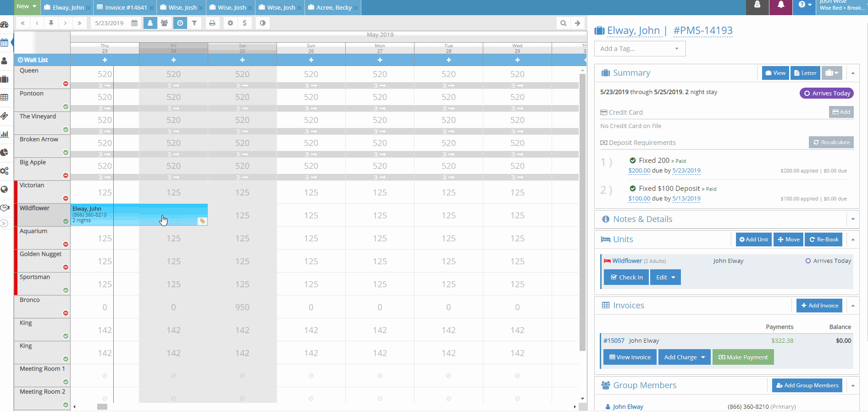The width and height of the screenshot is (868, 412).
Task: Expand the Notes & Details section
Action: (852, 219)
